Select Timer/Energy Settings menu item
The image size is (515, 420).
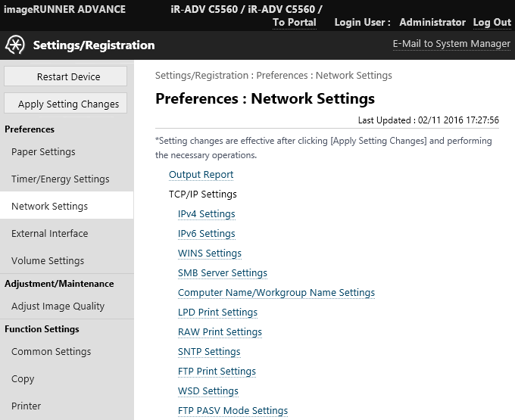[x=60, y=179]
